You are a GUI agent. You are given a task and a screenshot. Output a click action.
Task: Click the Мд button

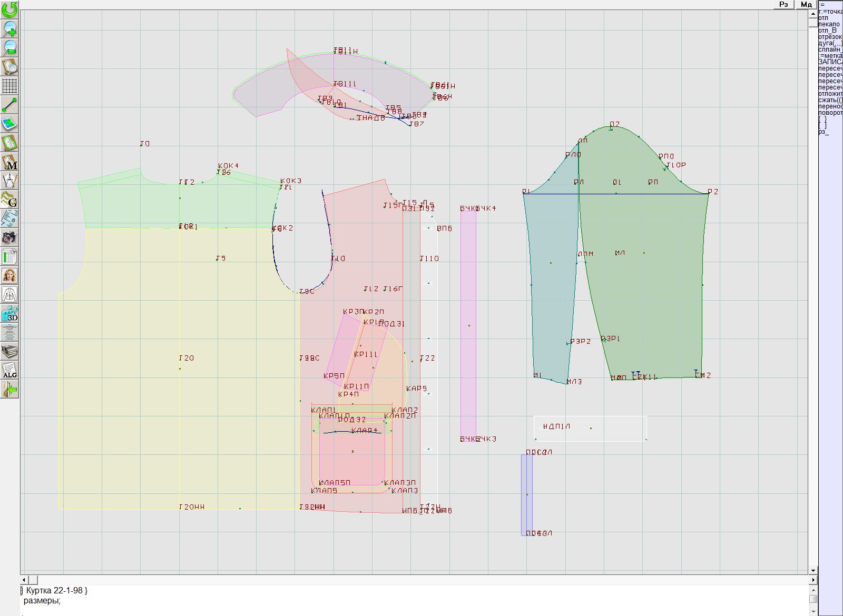tap(806, 4)
